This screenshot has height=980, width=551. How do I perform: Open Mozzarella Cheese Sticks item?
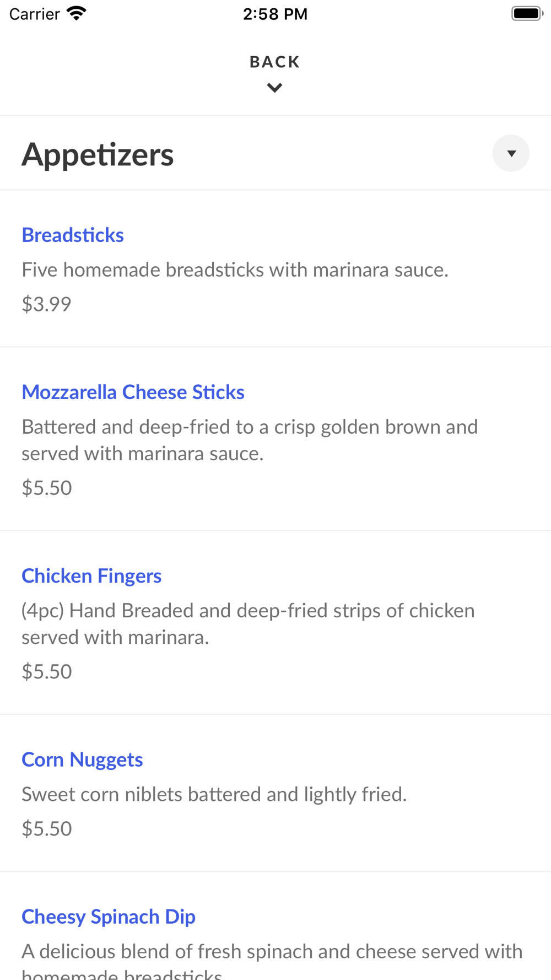(x=133, y=392)
